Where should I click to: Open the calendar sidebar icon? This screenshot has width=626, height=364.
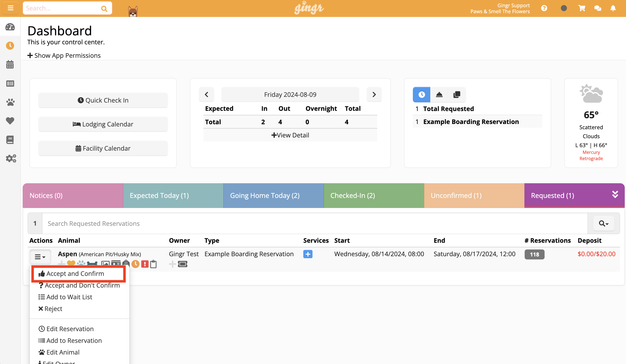10,64
